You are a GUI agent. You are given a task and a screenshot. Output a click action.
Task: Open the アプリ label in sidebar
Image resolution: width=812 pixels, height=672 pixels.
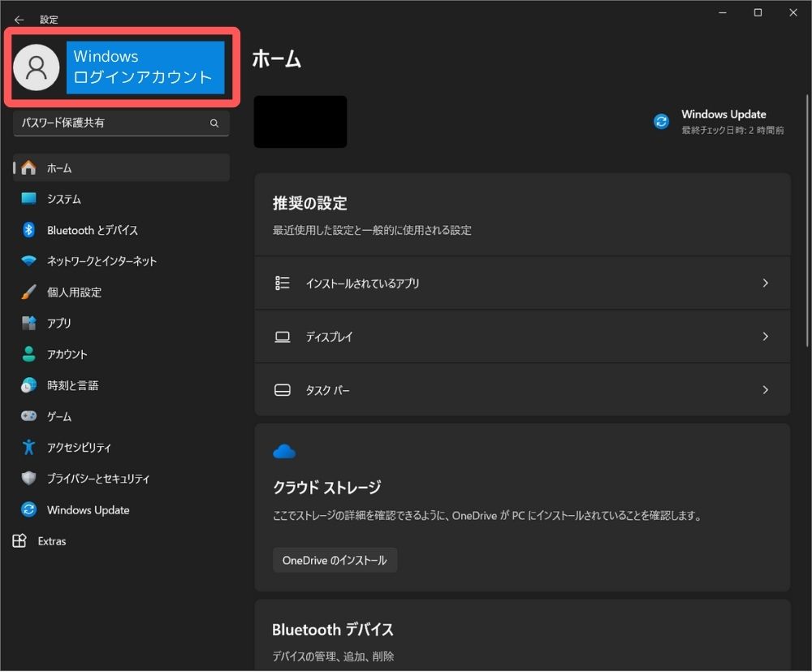point(59,323)
